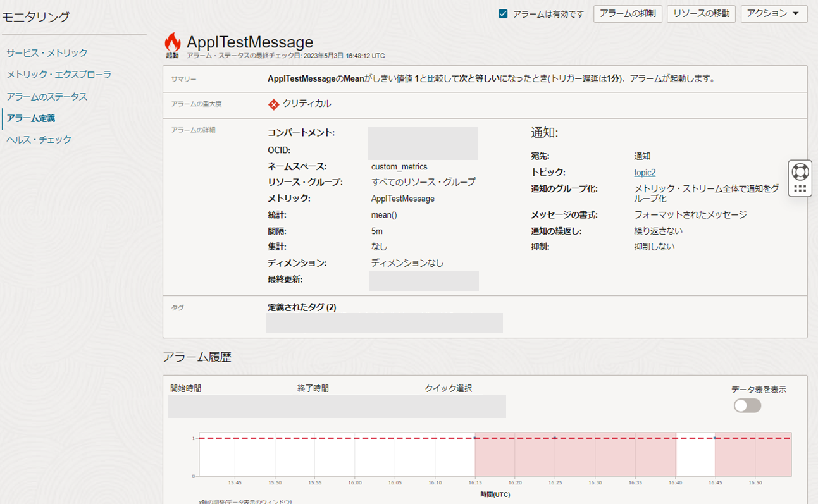Open the lifebuoy help widget
The width and height of the screenshot is (818, 504).
(800, 171)
